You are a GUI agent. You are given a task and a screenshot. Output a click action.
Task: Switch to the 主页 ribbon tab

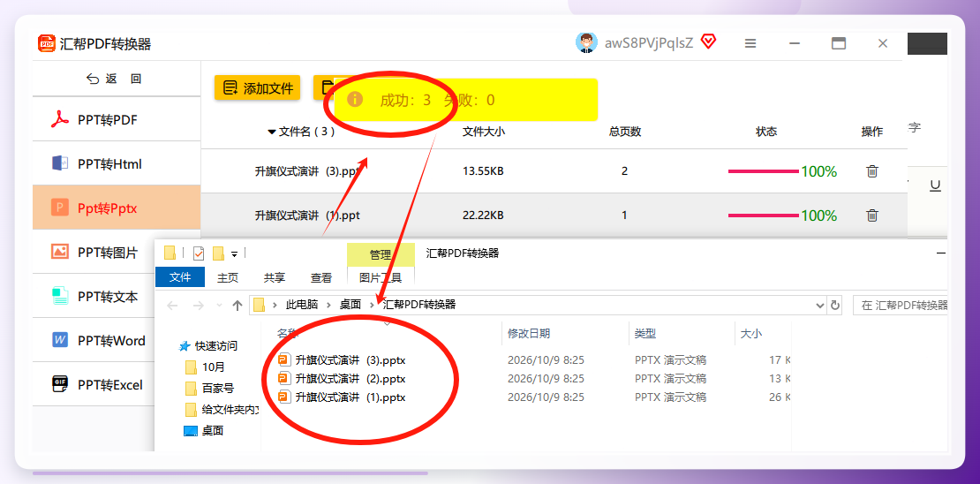[228, 277]
